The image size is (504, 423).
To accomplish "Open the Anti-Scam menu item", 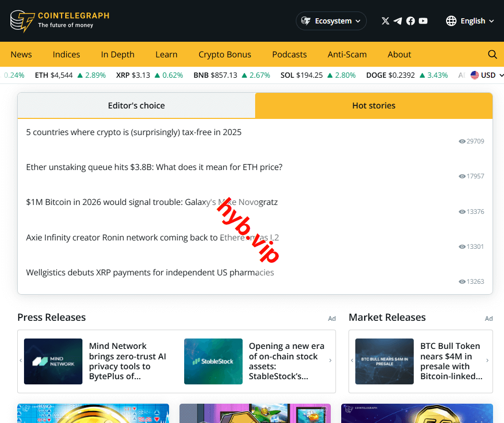I will (x=347, y=54).
